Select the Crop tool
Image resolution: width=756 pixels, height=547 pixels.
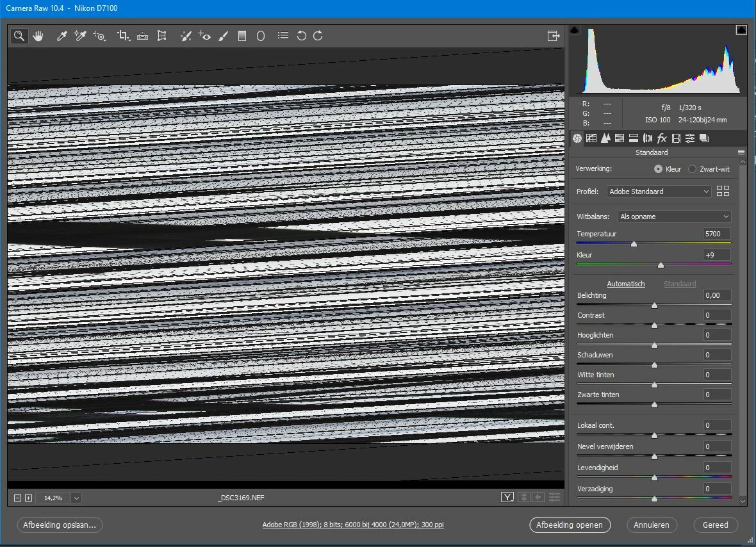124,36
